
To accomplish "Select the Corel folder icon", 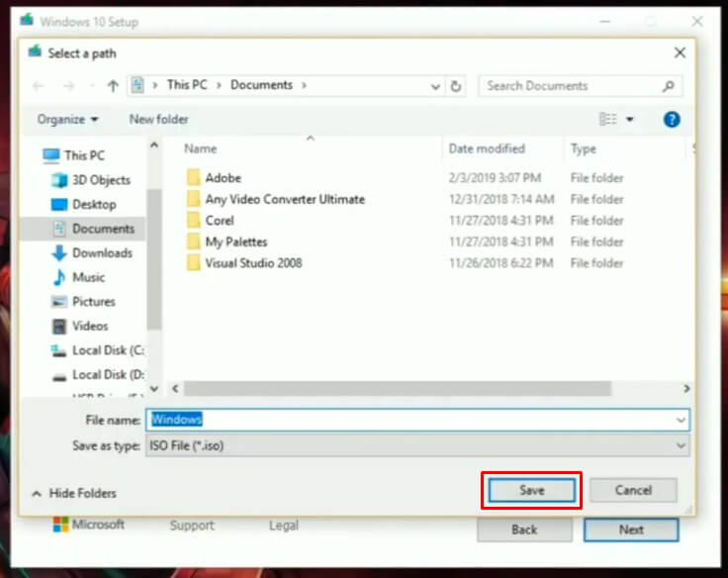I will pyautogui.click(x=194, y=221).
